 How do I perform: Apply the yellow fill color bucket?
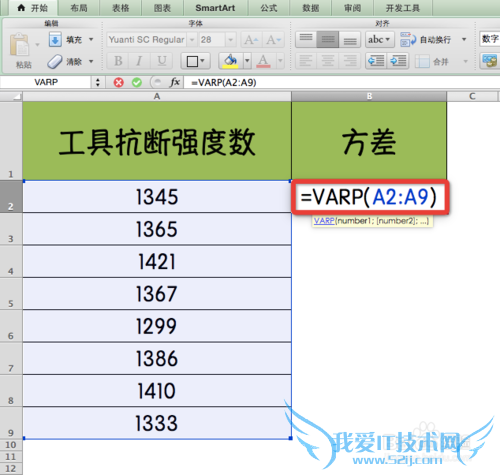[231, 61]
